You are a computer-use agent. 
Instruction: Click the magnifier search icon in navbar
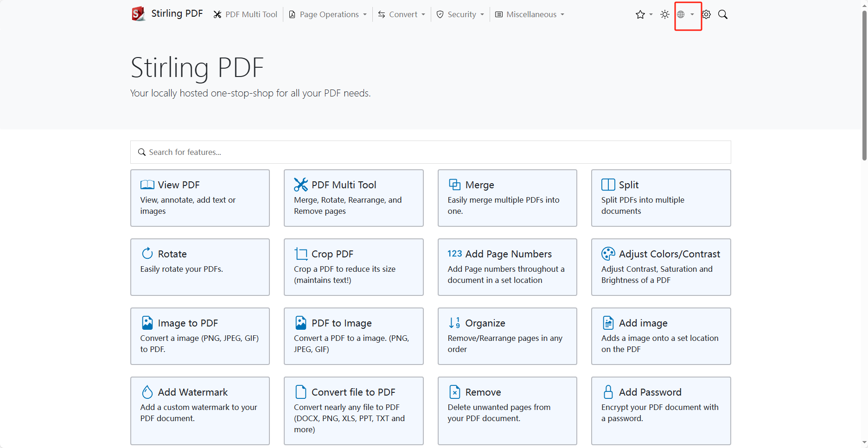[x=722, y=14]
